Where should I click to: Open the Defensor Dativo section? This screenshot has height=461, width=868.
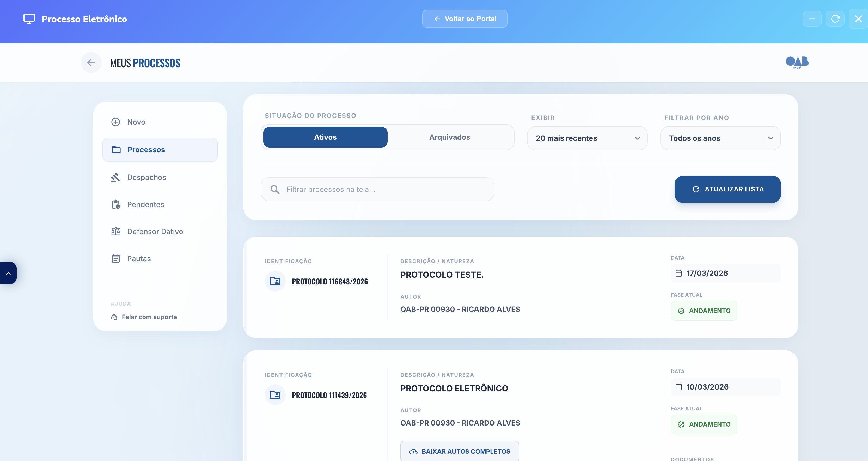click(x=155, y=232)
